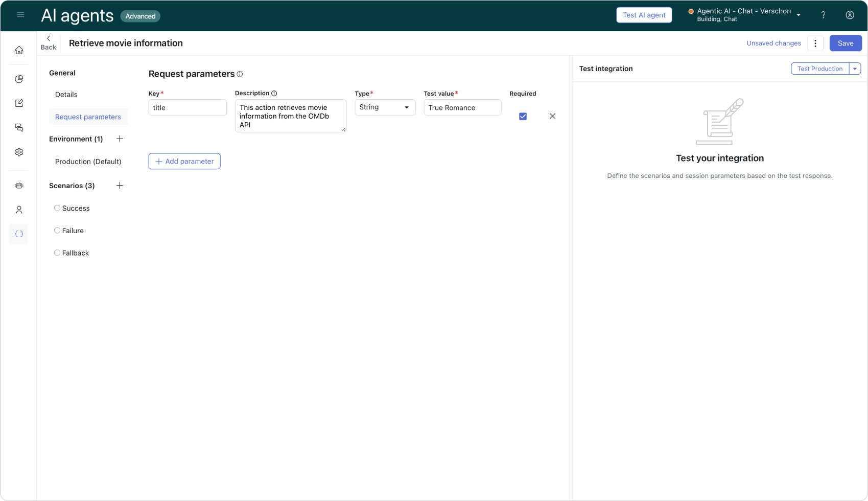Remove the title parameter row
The height and width of the screenshot is (501, 868).
pos(552,116)
